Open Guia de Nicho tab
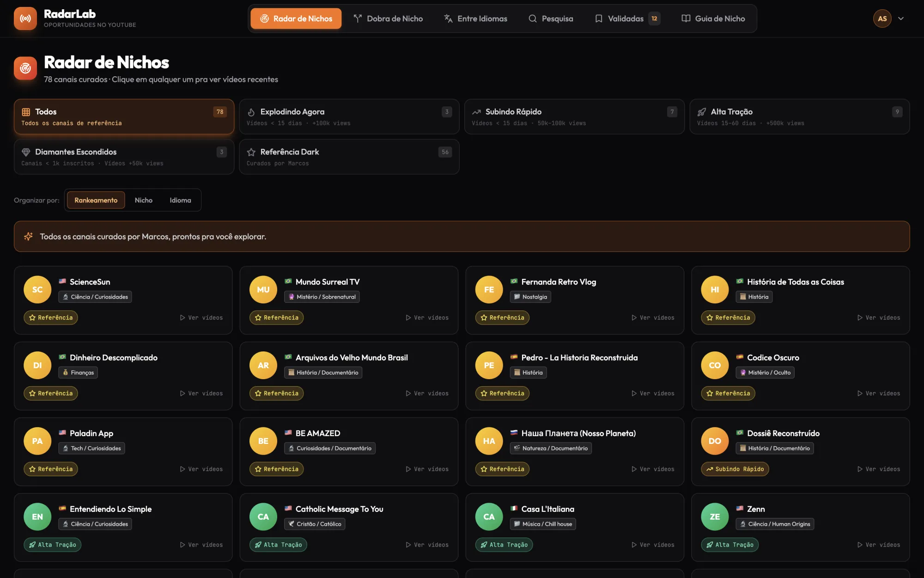 (x=713, y=18)
